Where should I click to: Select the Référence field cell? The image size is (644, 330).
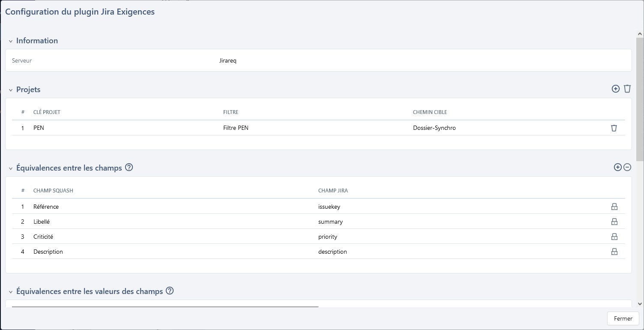(46, 207)
